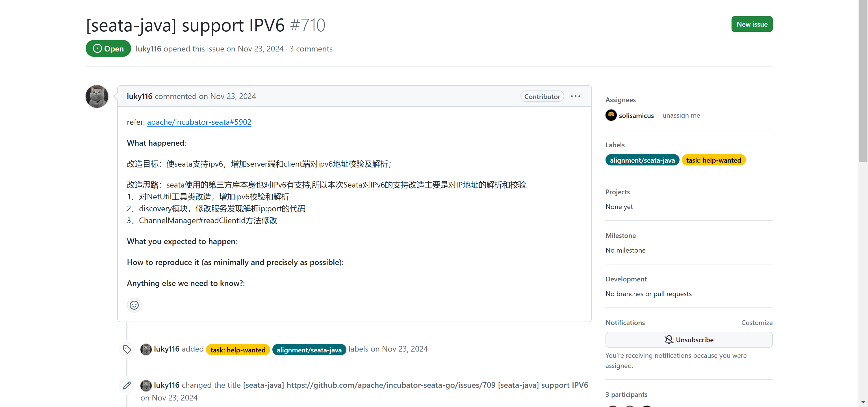868x407 pixels.
Task: Open the issue options kebab menu
Action: 575,96
